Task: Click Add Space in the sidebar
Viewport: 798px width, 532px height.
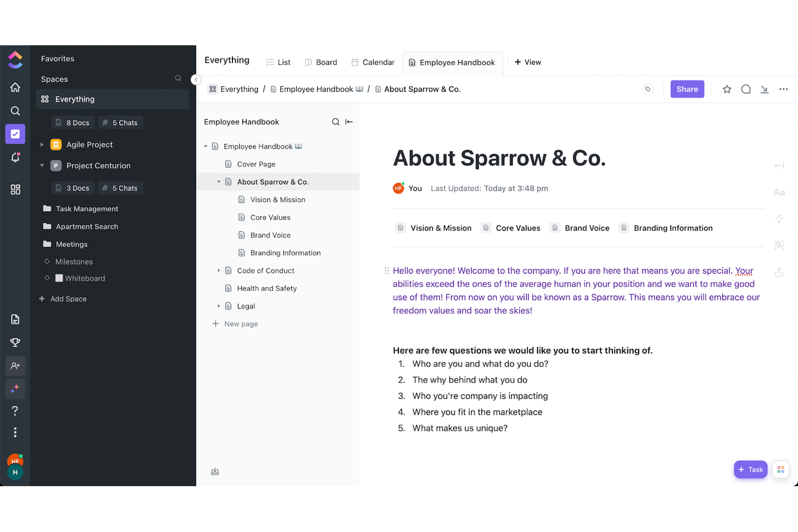Action: click(x=63, y=299)
